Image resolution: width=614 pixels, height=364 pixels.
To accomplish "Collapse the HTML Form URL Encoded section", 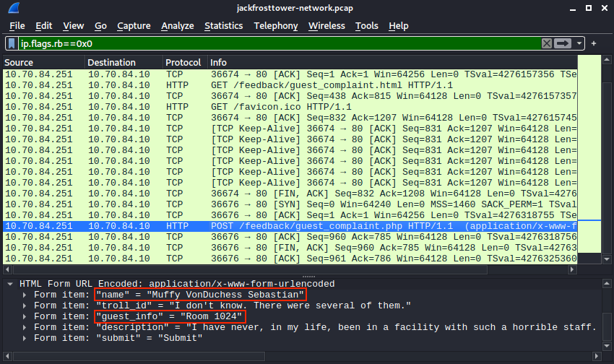I will point(10,284).
